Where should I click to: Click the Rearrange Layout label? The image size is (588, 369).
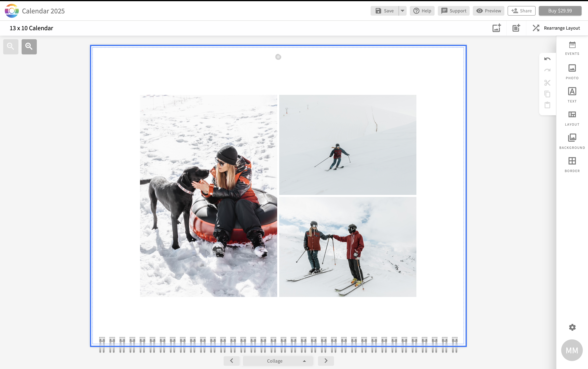[x=562, y=28]
